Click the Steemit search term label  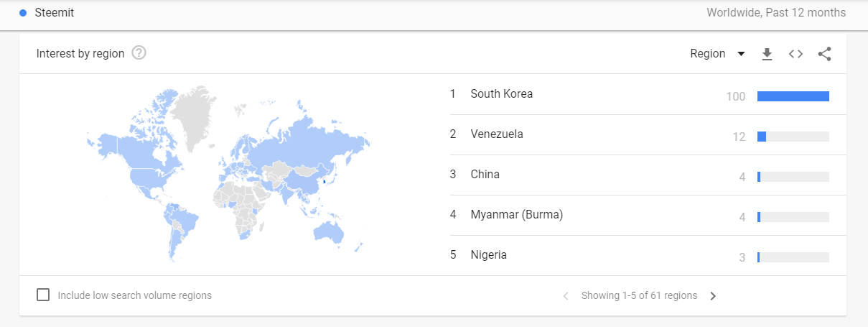pos(54,13)
